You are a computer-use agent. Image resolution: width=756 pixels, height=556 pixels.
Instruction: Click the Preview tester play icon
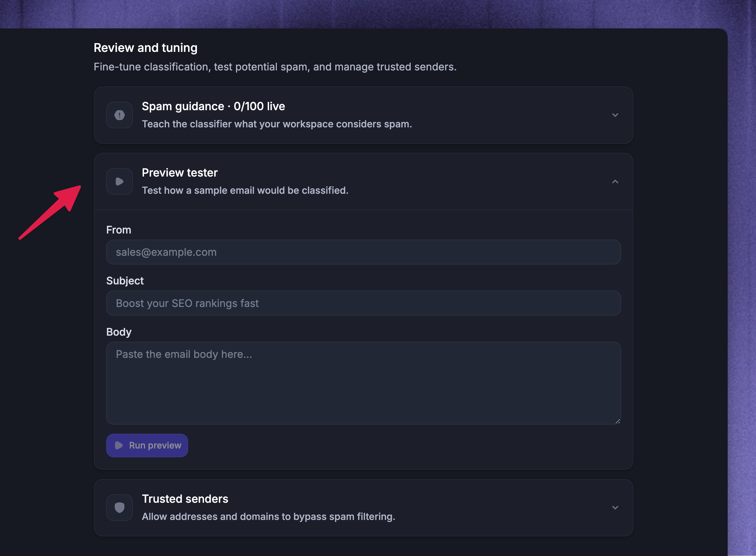[119, 181]
